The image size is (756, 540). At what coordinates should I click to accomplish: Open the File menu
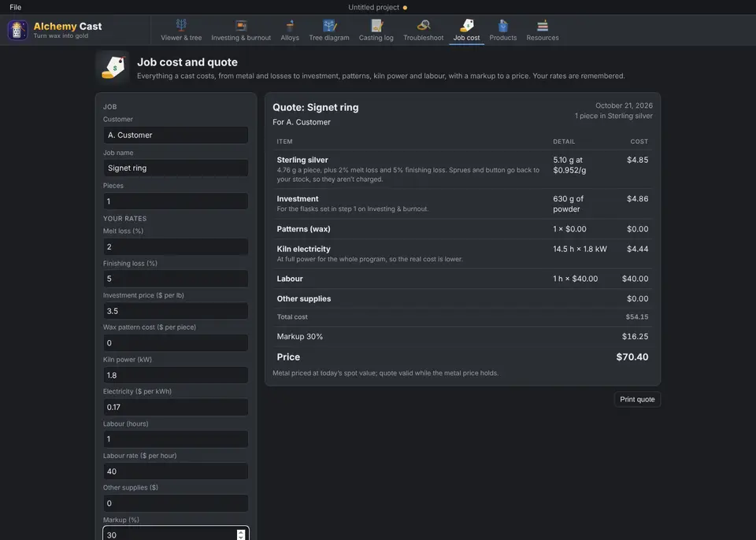[16, 7]
